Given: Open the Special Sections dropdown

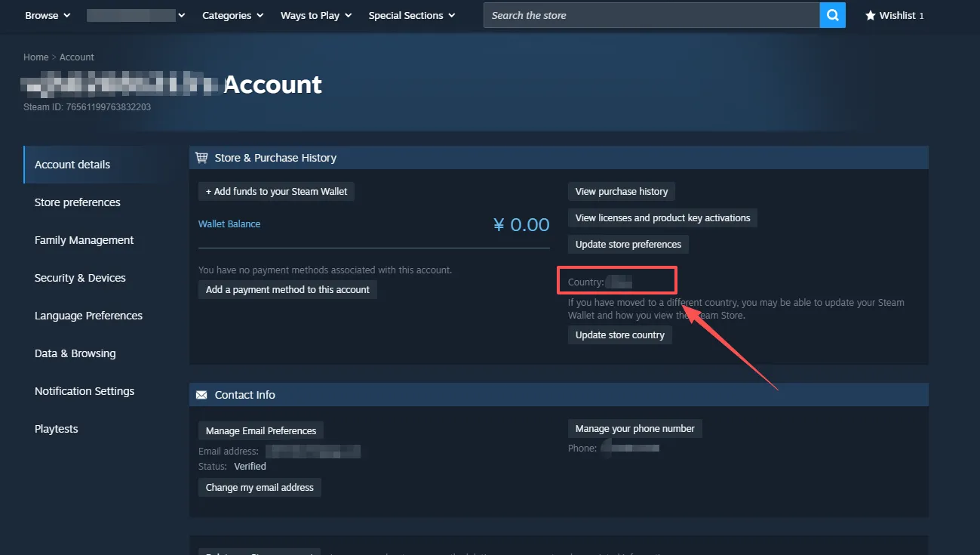Looking at the screenshot, I should [x=412, y=15].
